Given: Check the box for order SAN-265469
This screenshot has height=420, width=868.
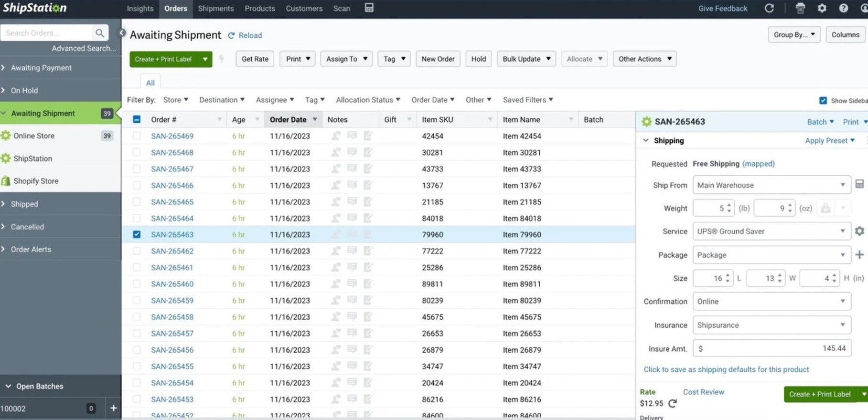Looking at the screenshot, I should pyautogui.click(x=137, y=136).
